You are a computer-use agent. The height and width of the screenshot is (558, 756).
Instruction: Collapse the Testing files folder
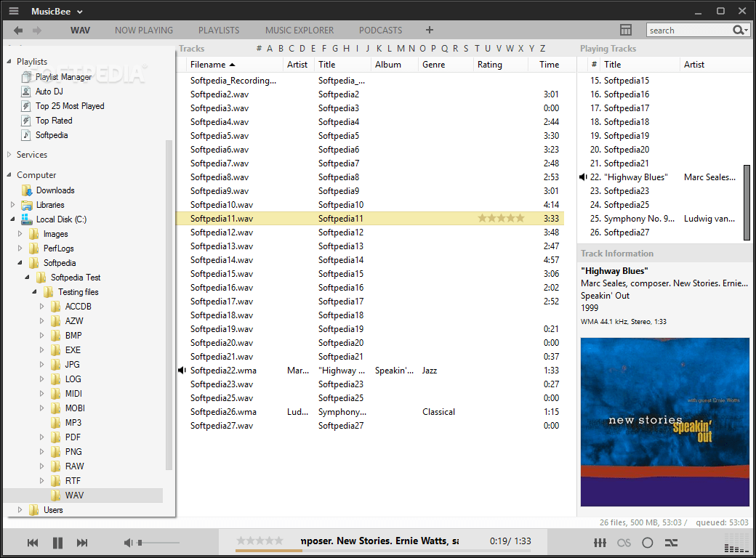33,291
